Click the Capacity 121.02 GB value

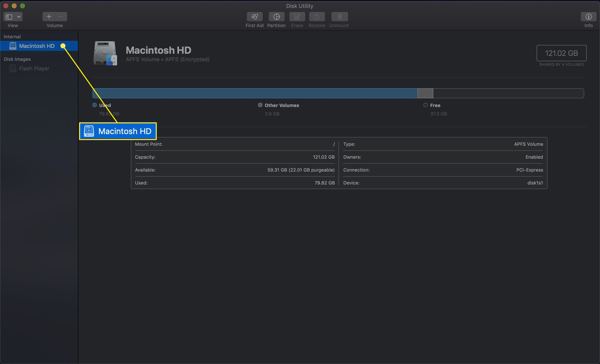324,157
